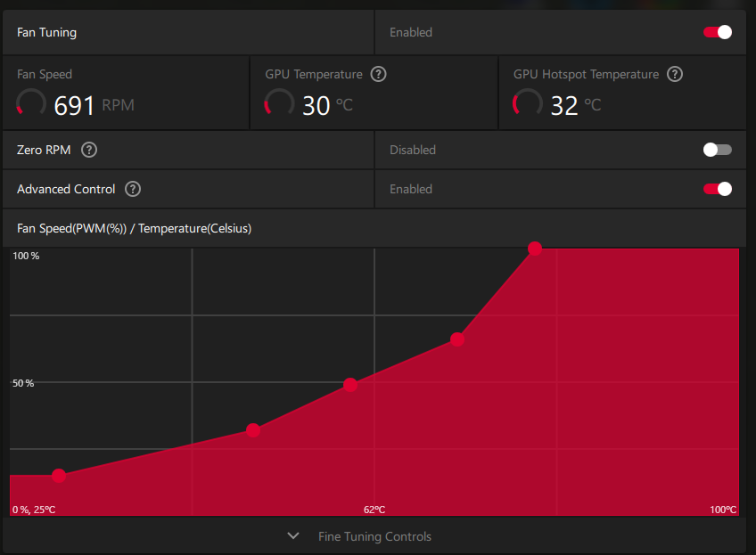
Task: Open the Zero RPM help icon
Action: [x=89, y=150]
